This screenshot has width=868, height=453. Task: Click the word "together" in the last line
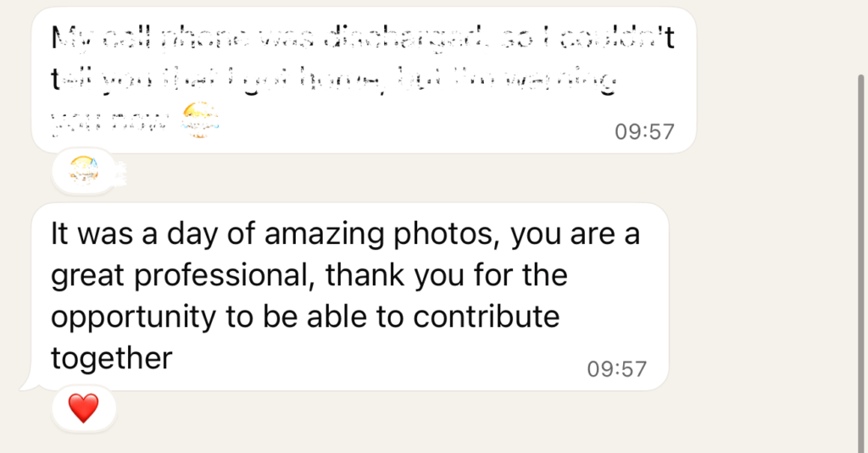(112, 358)
